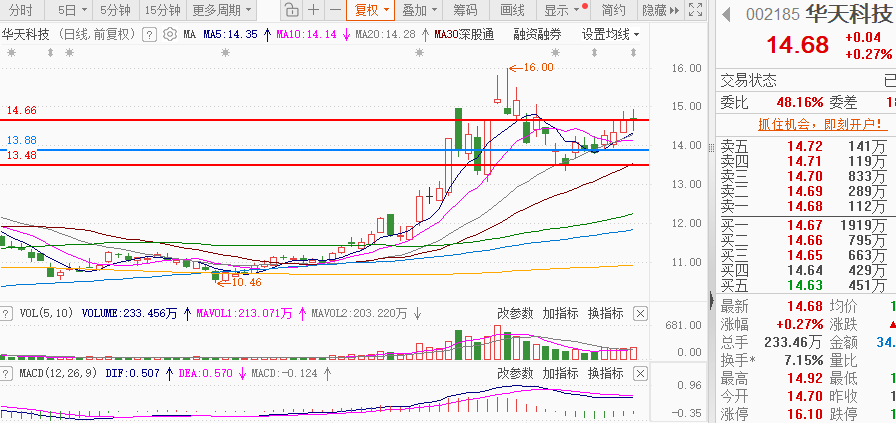
Task: Open the gear settings icon beside chart title
Action: click(169, 35)
